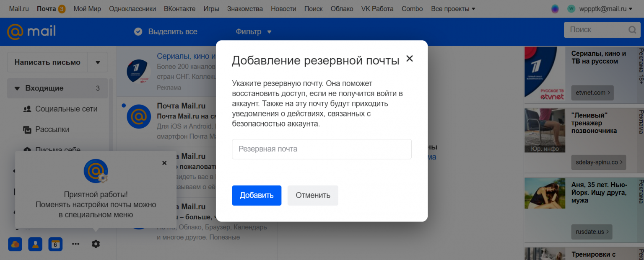Viewport: 644px width, 260px height.
Task: Click the three-dots more apps icon
Action: point(75,244)
